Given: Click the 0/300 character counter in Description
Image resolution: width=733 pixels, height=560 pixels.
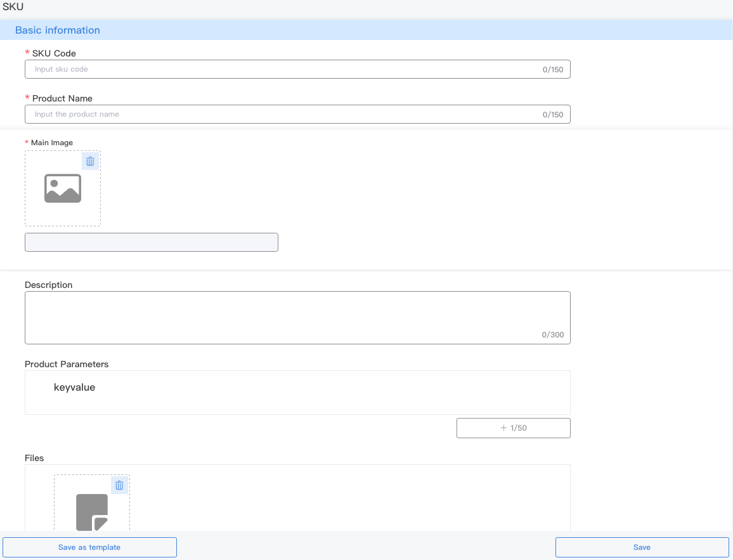Looking at the screenshot, I should pos(552,335).
